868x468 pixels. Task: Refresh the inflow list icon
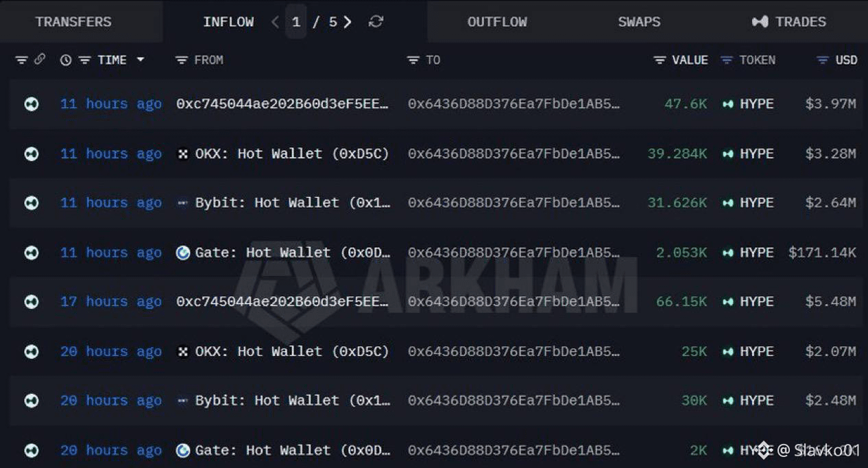point(376,22)
